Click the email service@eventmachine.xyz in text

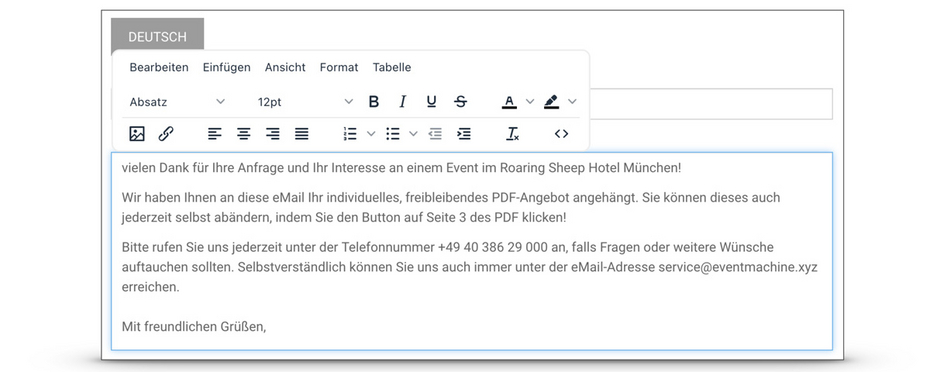pos(738,267)
